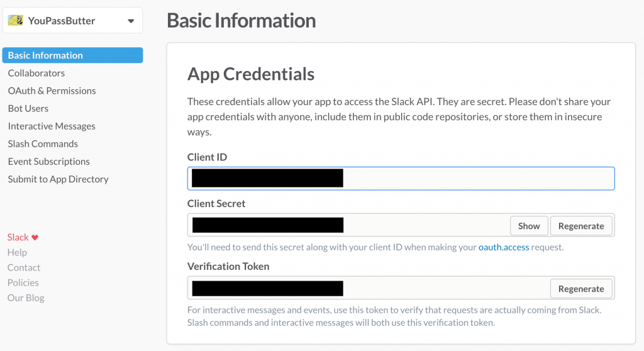Image resolution: width=644 pixels, height=351 pixels.
Task: Focus the Client ID field
Action: pos(401,179)
